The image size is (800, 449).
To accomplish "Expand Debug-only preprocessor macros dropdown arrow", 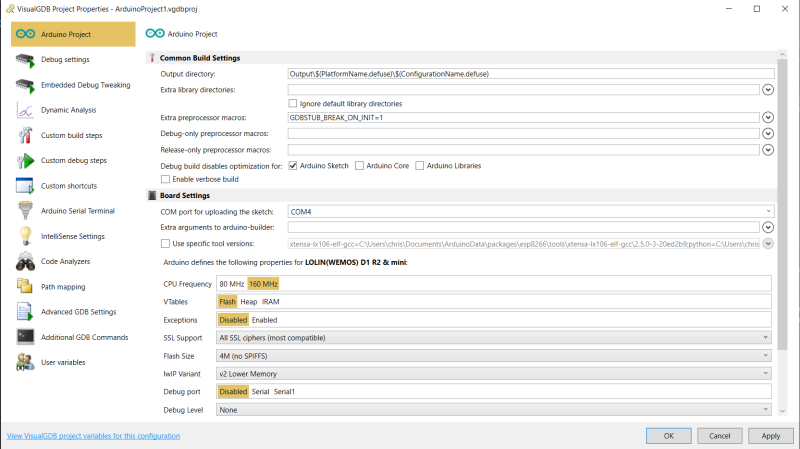I will [x=768, y=134].
